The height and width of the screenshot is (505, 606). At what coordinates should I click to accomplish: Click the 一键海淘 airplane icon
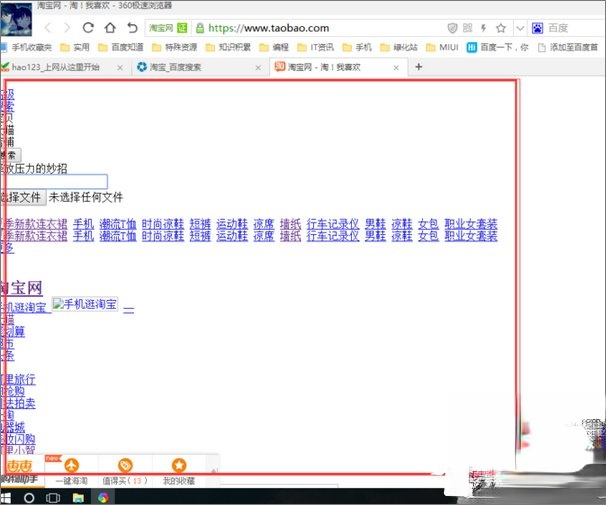point(71,466)
